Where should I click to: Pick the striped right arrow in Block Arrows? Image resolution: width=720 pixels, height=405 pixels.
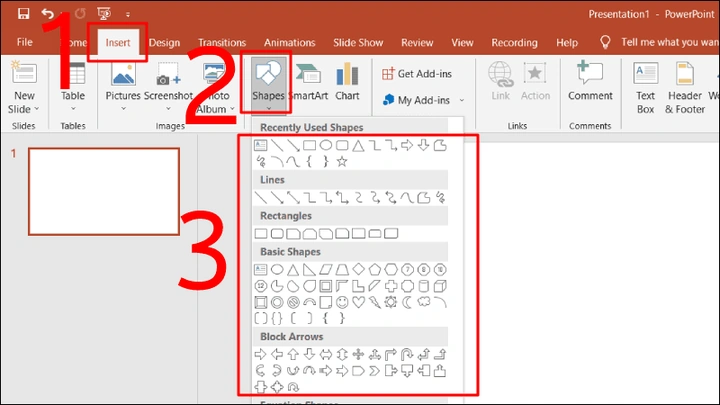pyautogui.click(x=326, y=371)
